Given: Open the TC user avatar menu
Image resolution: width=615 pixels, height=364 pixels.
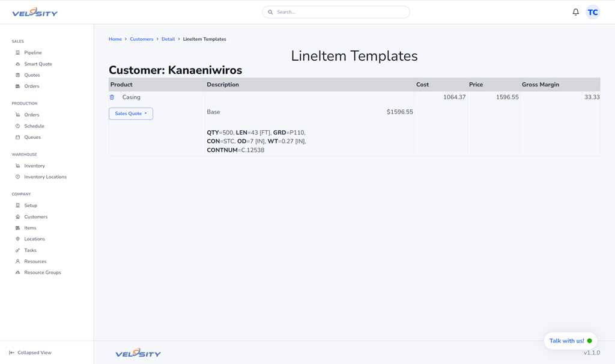Looking at the screenshot, I should [x=592, y=12].
